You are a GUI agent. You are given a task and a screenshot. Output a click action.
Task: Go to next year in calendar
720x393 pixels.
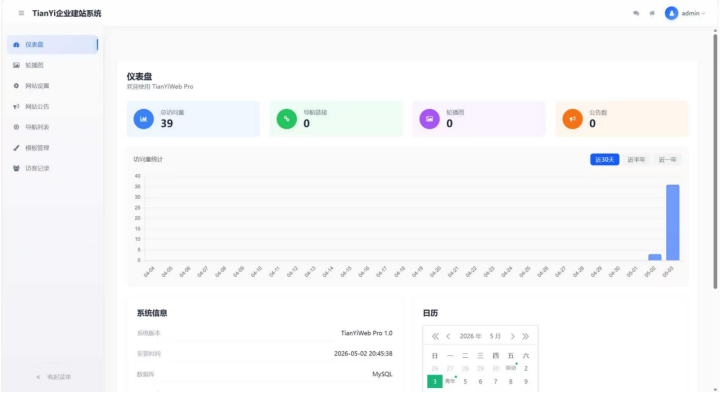pyautogui.click(x=525, y=337)
